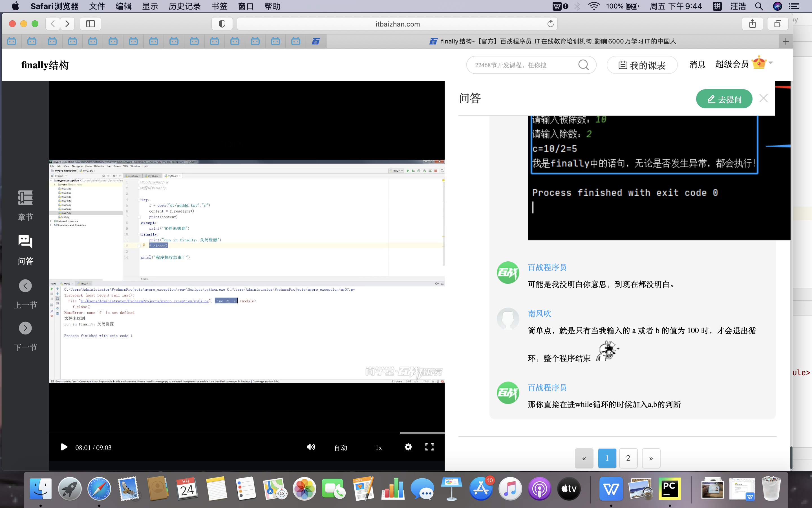Mute the video volume icon

(311, 447)
